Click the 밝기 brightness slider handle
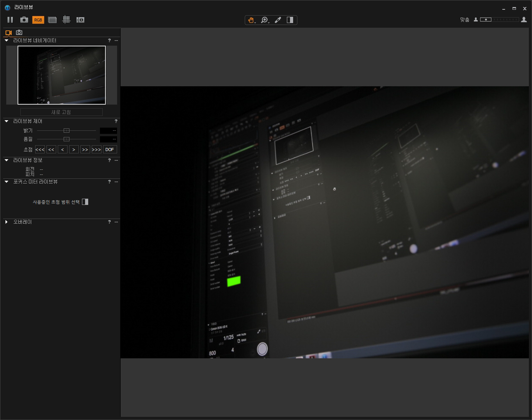 (66, 131)
